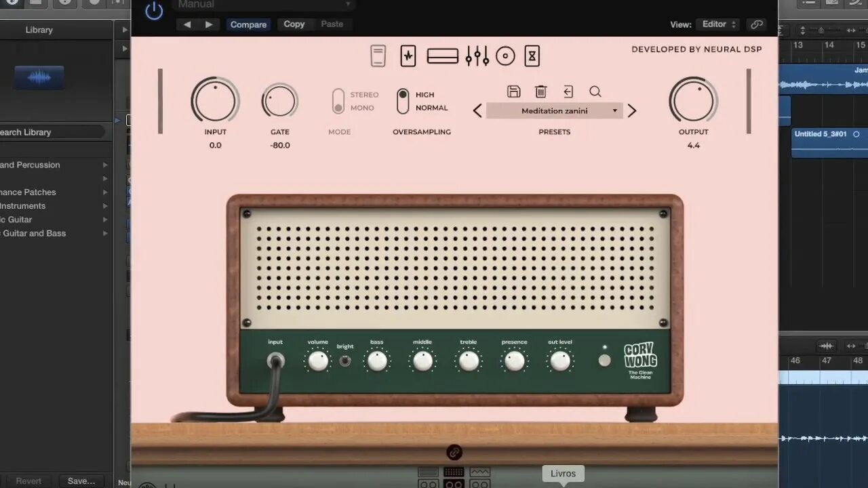Click the arrow beside the Library header
Screen dimensions: 868x488
tap(124, 30)
